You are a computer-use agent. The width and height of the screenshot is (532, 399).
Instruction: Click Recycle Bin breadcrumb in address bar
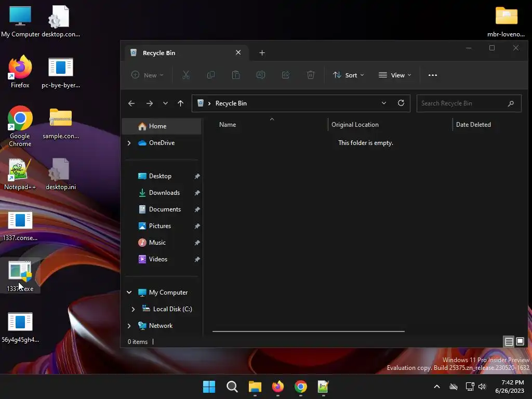(x=231, y=103)
